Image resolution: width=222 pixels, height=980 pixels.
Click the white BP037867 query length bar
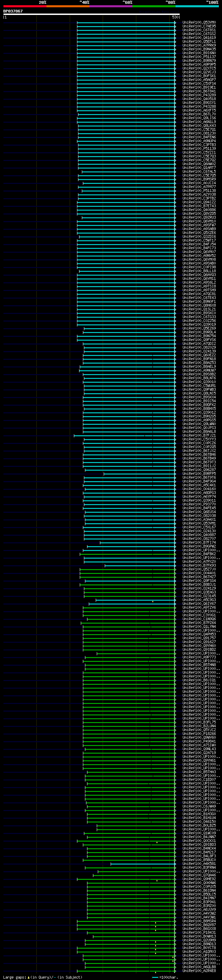(92, 15)
